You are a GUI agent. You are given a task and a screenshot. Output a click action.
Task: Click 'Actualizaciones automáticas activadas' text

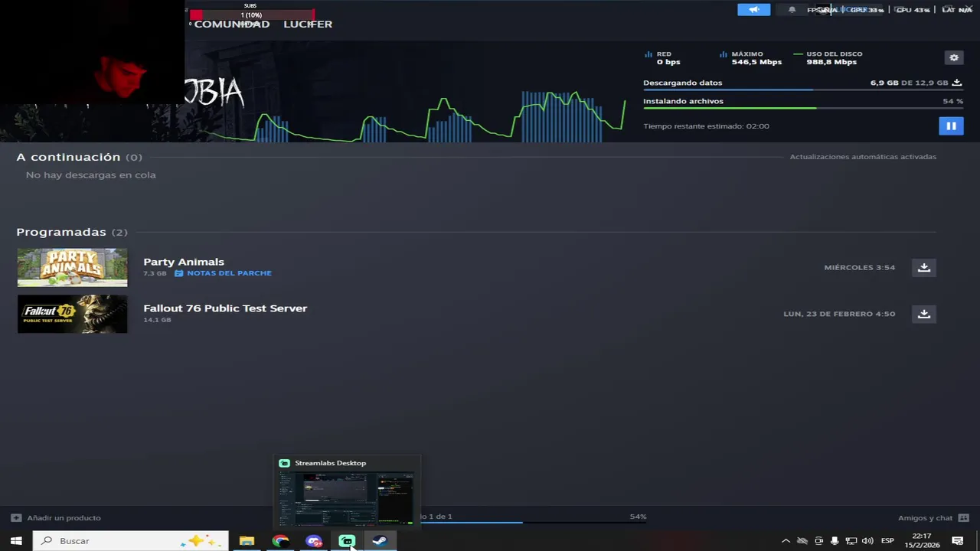pos(863,157)
